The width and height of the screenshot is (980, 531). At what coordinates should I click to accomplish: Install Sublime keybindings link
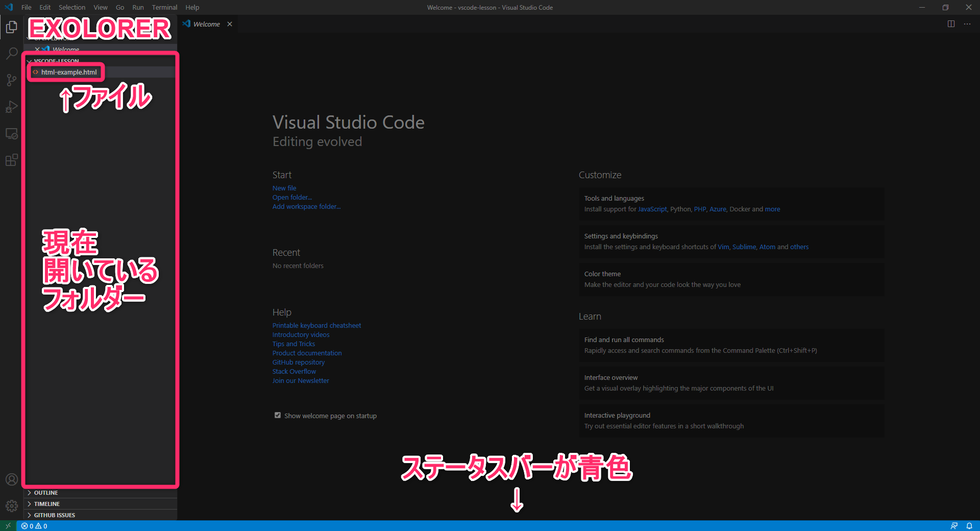tap(744, 247)
